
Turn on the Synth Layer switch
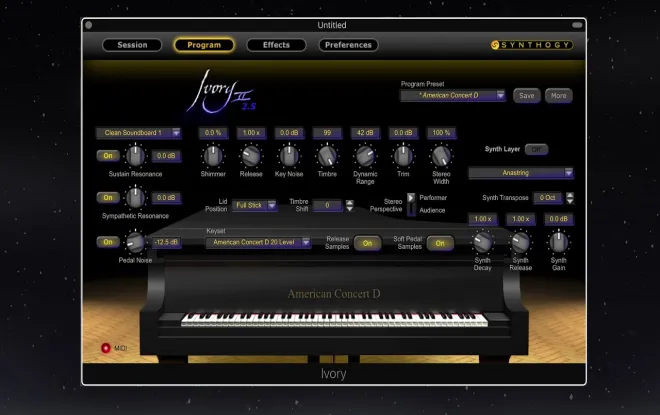tap(536, 149)
